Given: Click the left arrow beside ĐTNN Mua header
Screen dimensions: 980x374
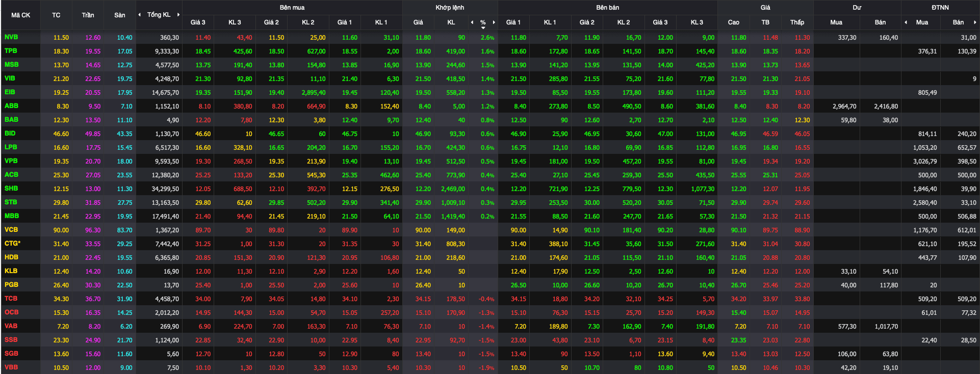Looking at the screenshot, I should [x=906, y=22].
